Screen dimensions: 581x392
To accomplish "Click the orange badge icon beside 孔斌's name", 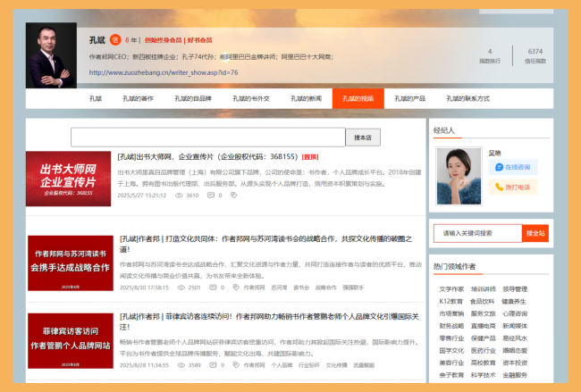I will (x=115, y=40).
